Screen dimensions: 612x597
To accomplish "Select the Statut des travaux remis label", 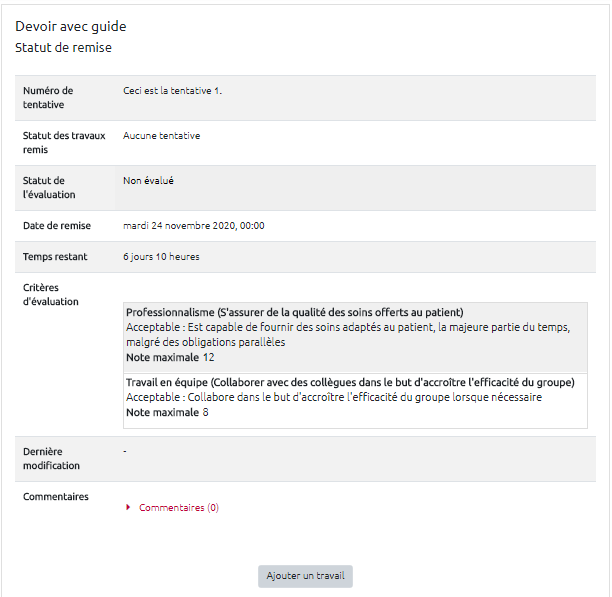I will tap(64, 142).
